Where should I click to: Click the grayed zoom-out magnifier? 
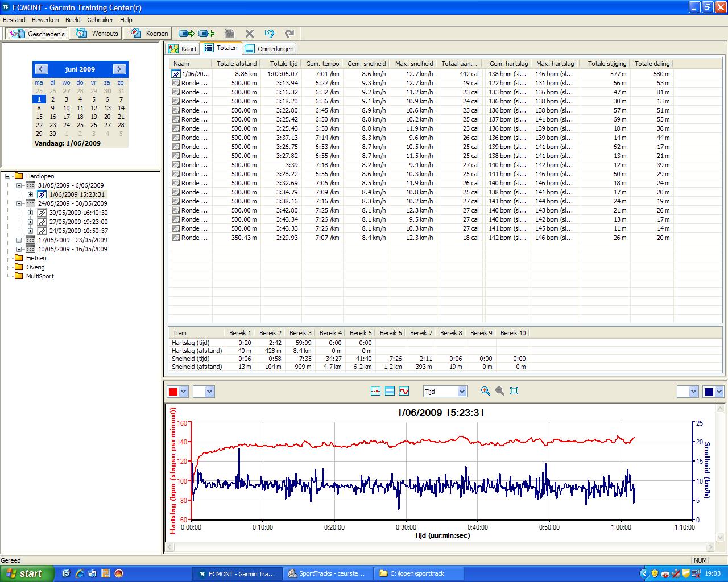point(500,391)
